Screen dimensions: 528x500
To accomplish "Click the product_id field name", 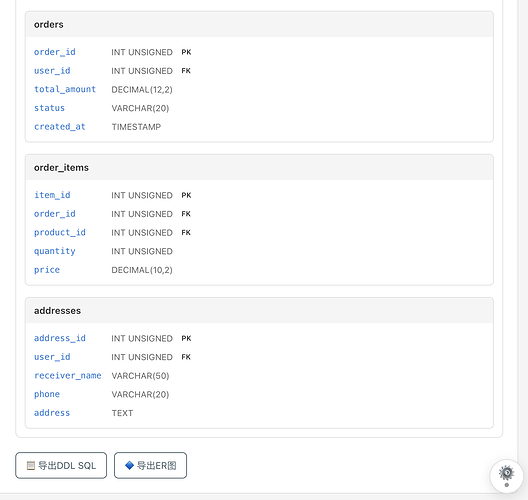I will click(x=60, y=232).
